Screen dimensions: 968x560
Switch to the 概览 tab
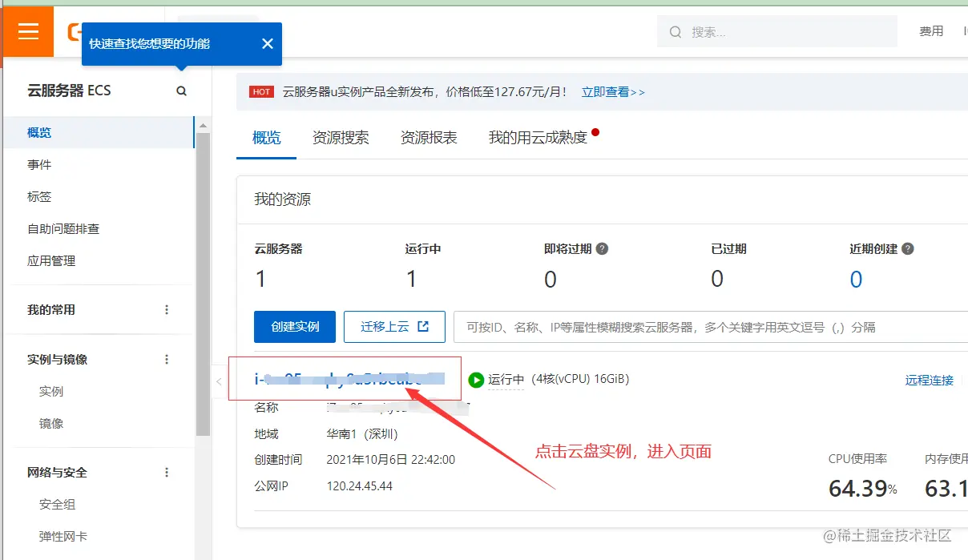(x=267, y=138)
